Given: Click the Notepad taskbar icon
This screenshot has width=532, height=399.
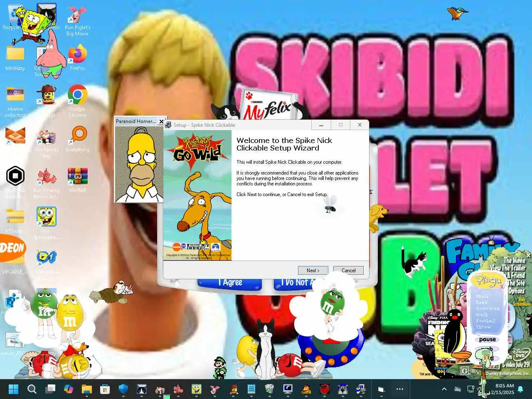Looking at the screenshot, I should [251, 389].
